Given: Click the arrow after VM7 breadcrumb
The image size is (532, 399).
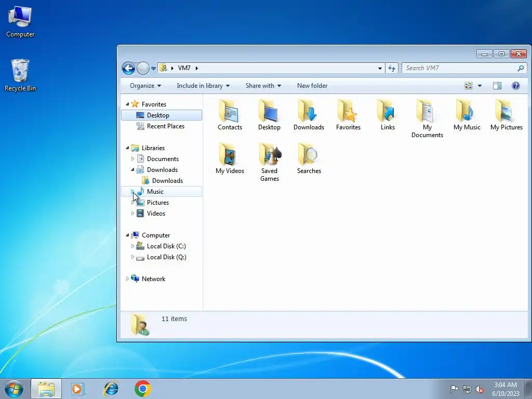Looking at the screenshot, I should coord(197,68).
